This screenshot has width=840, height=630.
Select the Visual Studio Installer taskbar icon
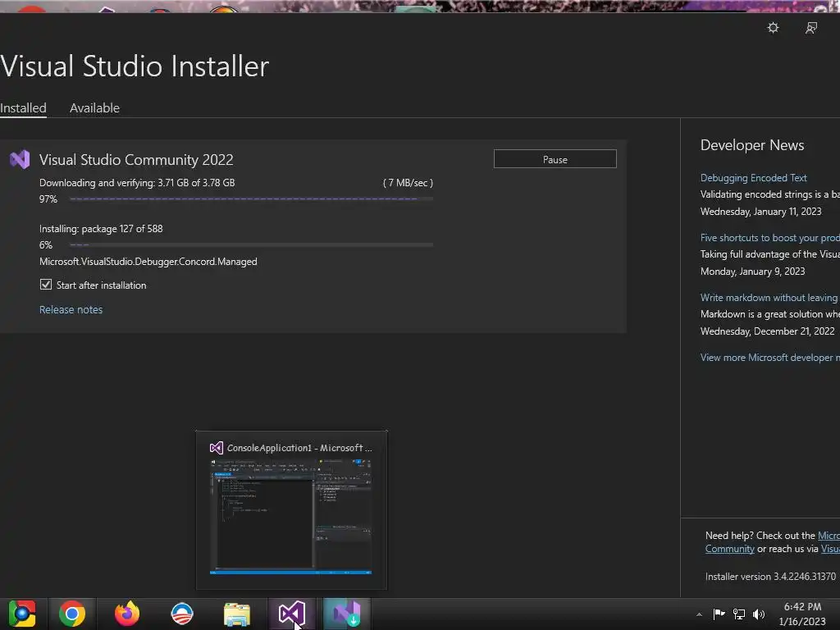[347, 614]
